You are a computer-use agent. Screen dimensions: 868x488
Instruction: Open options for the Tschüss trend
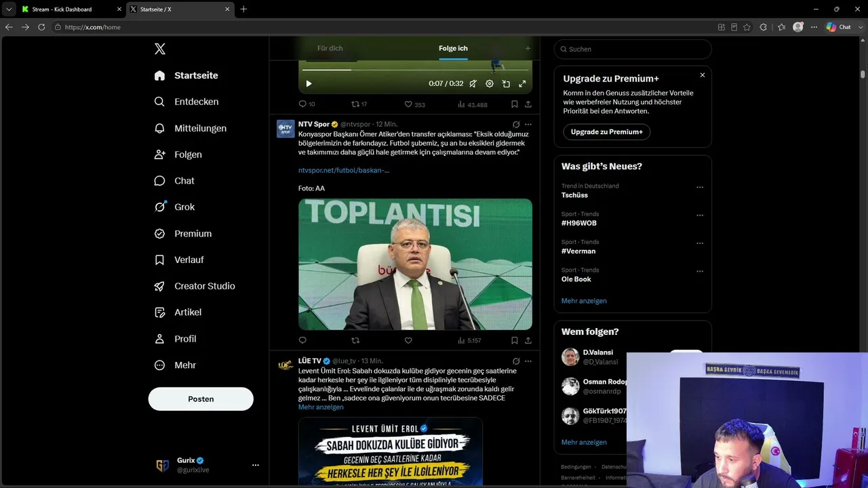tap(700, 188)
